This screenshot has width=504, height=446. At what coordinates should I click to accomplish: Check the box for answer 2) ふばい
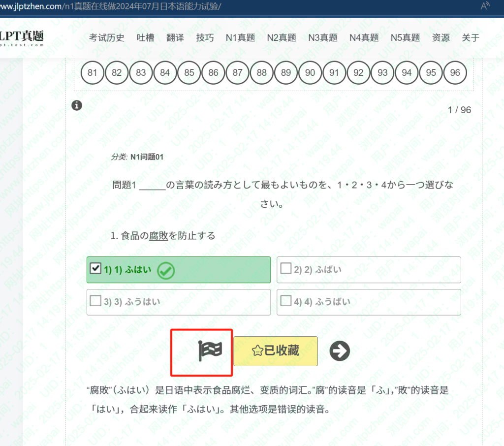[x=286, y=268]
